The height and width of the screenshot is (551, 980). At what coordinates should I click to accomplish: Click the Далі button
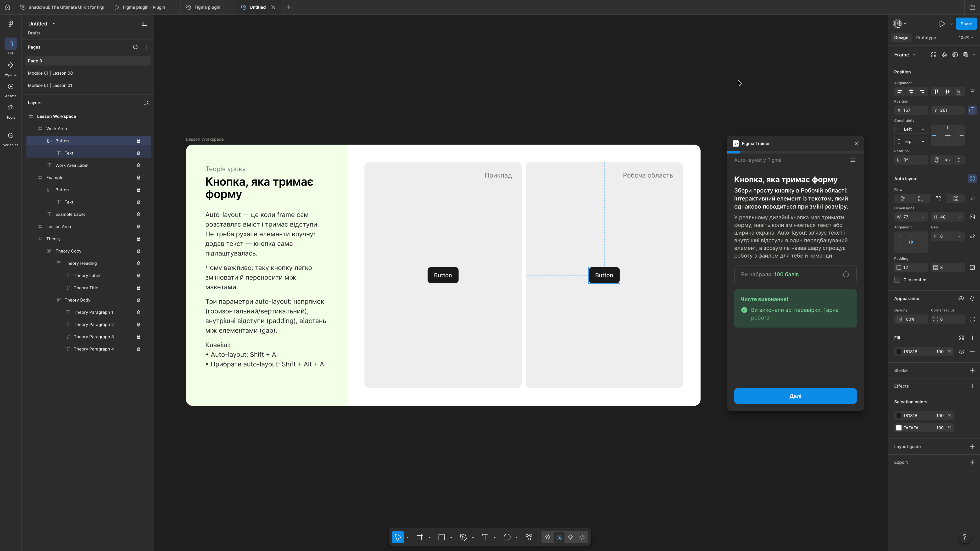click(795, 396)
